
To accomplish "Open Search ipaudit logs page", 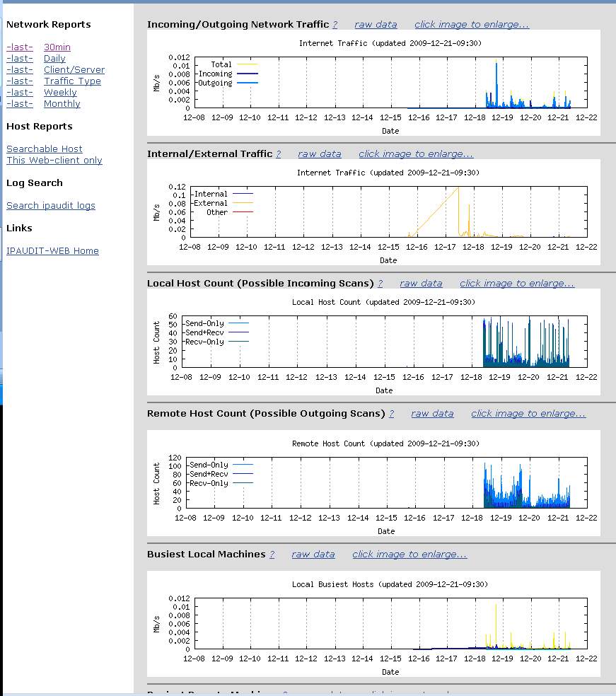I will click(x=51, y=206).
